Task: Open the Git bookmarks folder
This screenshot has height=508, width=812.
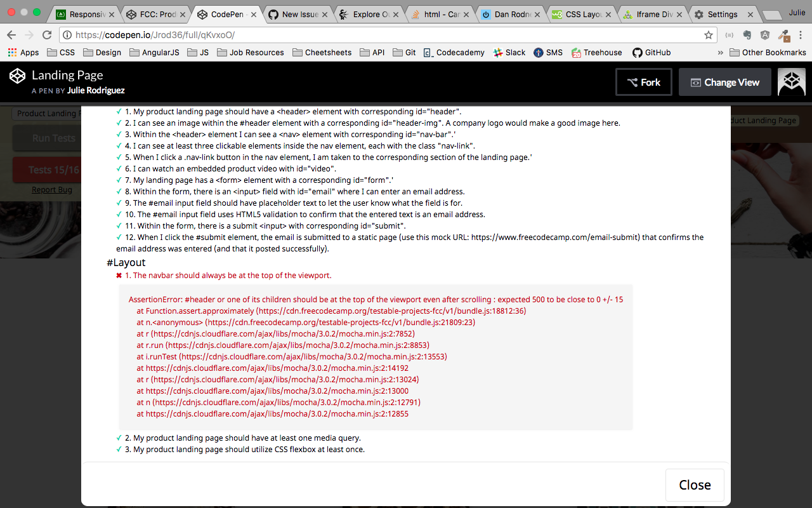Action: pos(405,53)
